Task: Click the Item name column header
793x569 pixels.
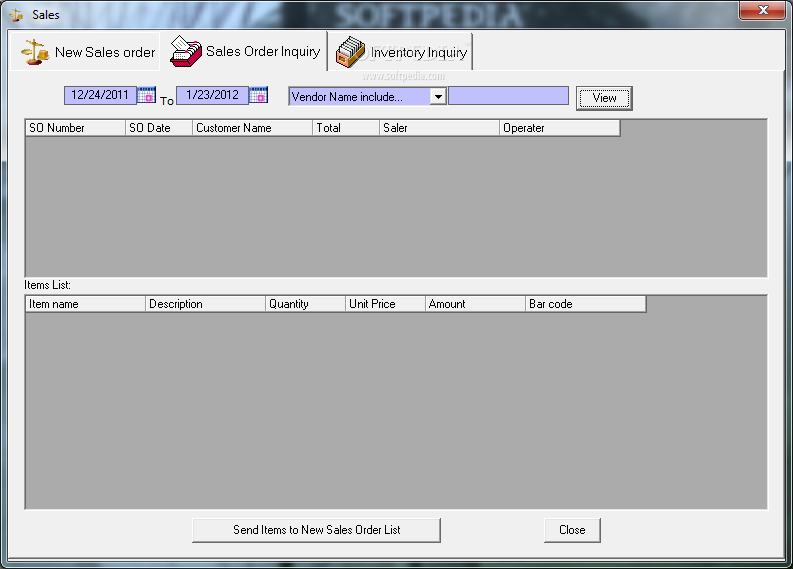Action: point(85,304)
